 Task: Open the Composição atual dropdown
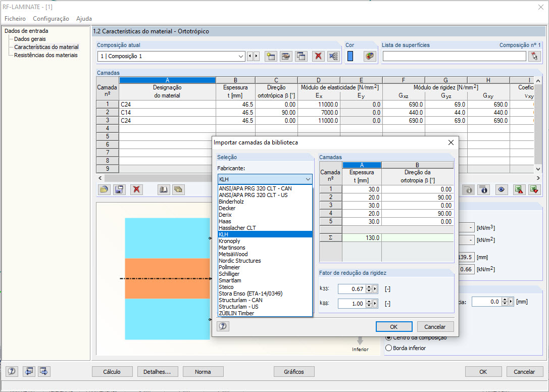coord(240,56)
